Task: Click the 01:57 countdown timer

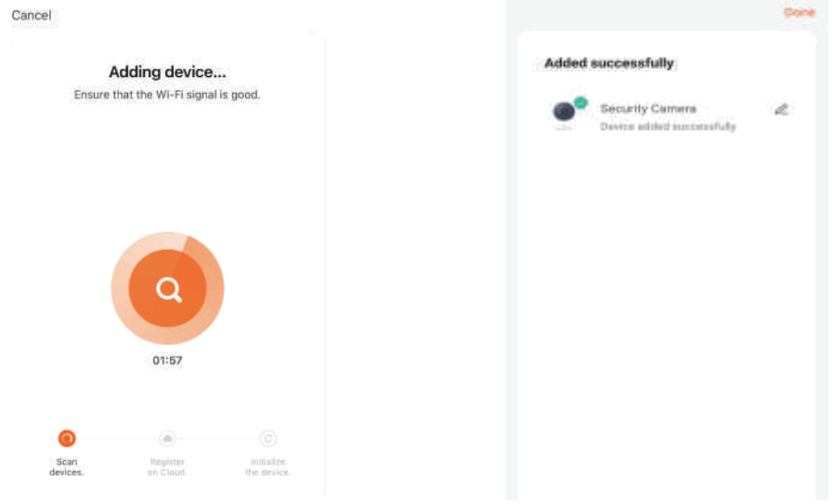Action: 167,360
